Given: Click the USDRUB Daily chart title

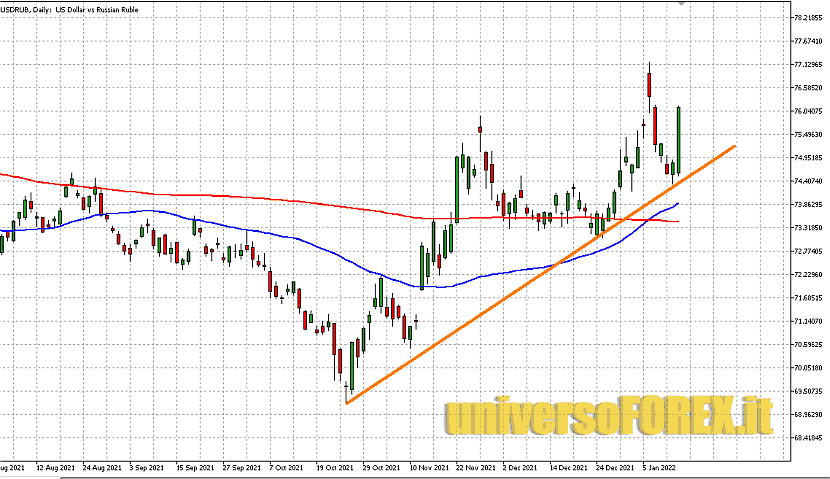Looking at the screenshot, I should 72,9.
